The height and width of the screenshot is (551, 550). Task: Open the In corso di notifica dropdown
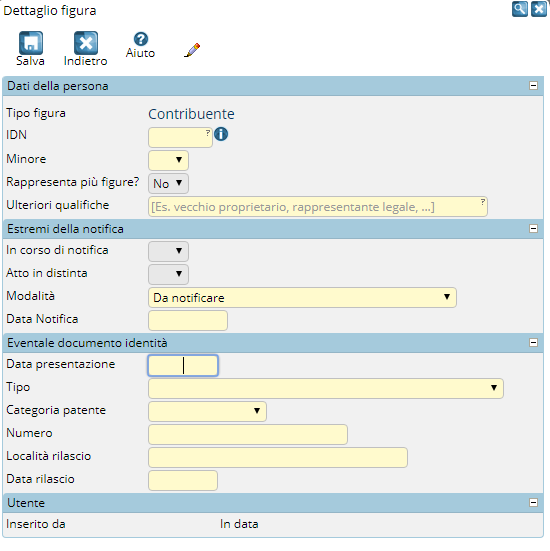click(x=168, y=251)
